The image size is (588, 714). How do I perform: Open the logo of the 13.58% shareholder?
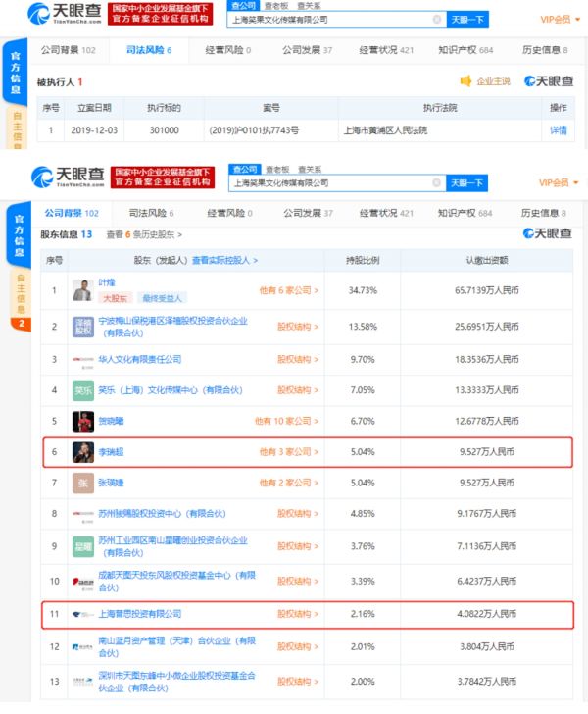click(x=83, y=327)
